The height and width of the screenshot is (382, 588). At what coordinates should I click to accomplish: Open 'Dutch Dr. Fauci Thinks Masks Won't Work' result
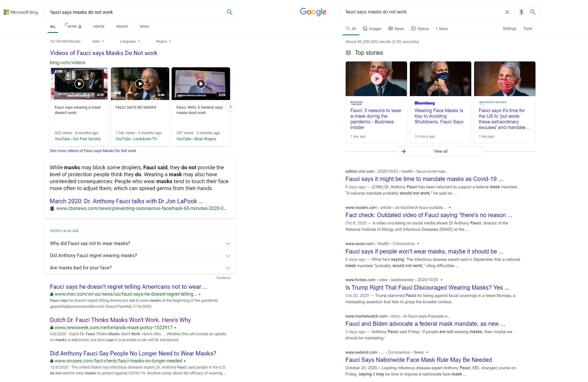pyautogui.click(x=120, y=320)
